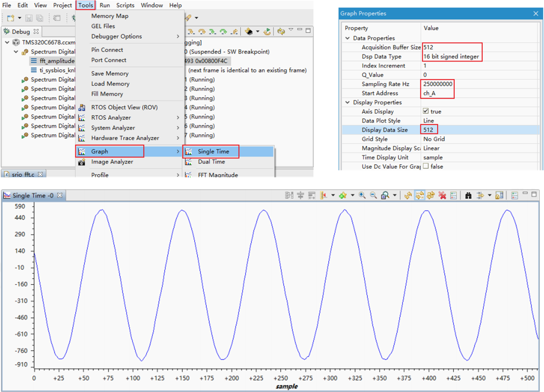Collapse the Data Properties section
Image resolution: width=544 pixels, height=392 pixels.
(x=347, y=38)
